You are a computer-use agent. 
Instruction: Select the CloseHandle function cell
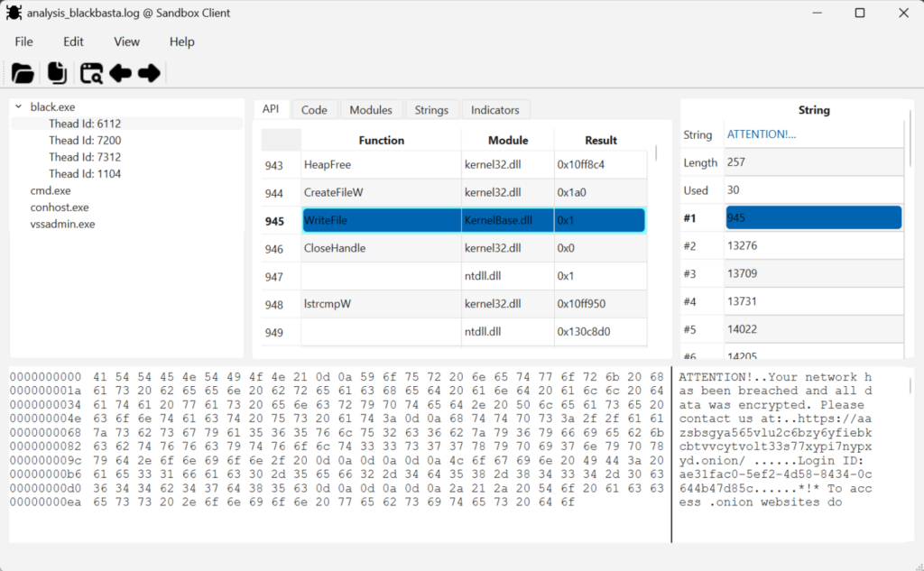click(x=382, y=248)
